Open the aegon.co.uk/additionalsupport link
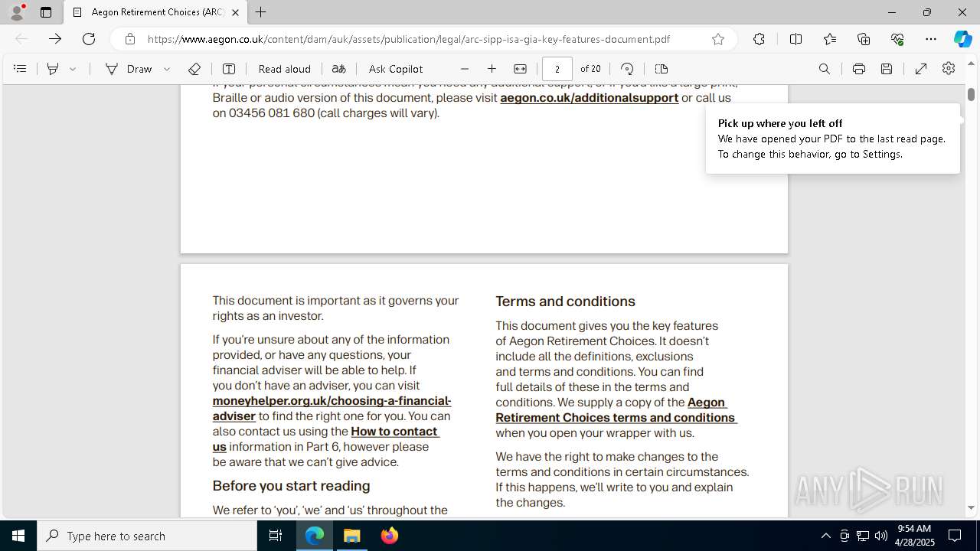Viewport: 980px width, 551px height. pyautogui.click(x=590, y=98)
